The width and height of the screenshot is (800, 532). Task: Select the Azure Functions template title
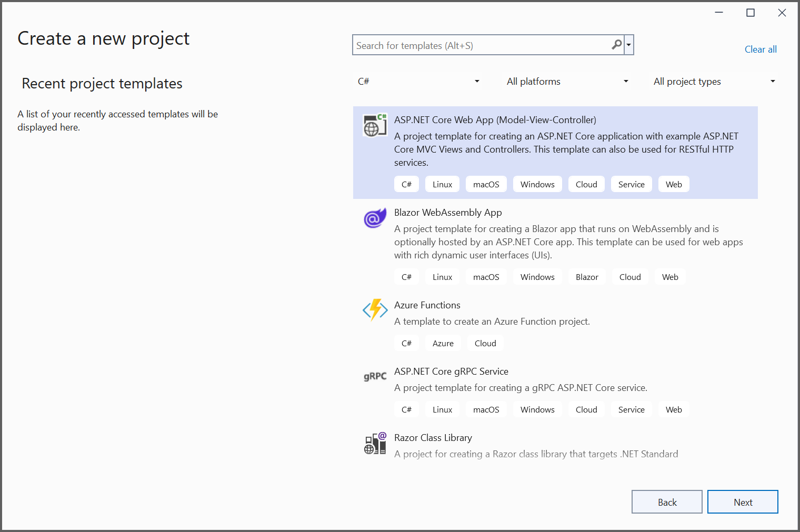(x=427, y=305)
